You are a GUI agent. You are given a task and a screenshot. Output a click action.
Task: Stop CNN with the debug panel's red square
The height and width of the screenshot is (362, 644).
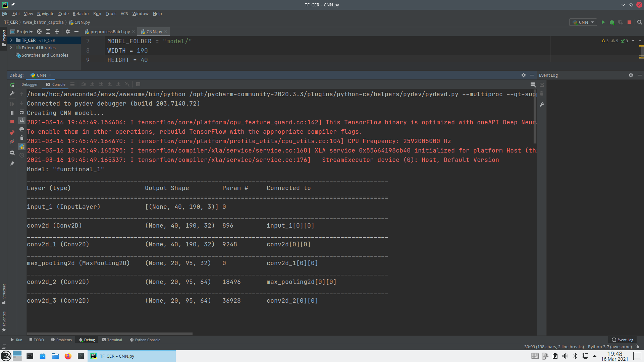(12, 122)
